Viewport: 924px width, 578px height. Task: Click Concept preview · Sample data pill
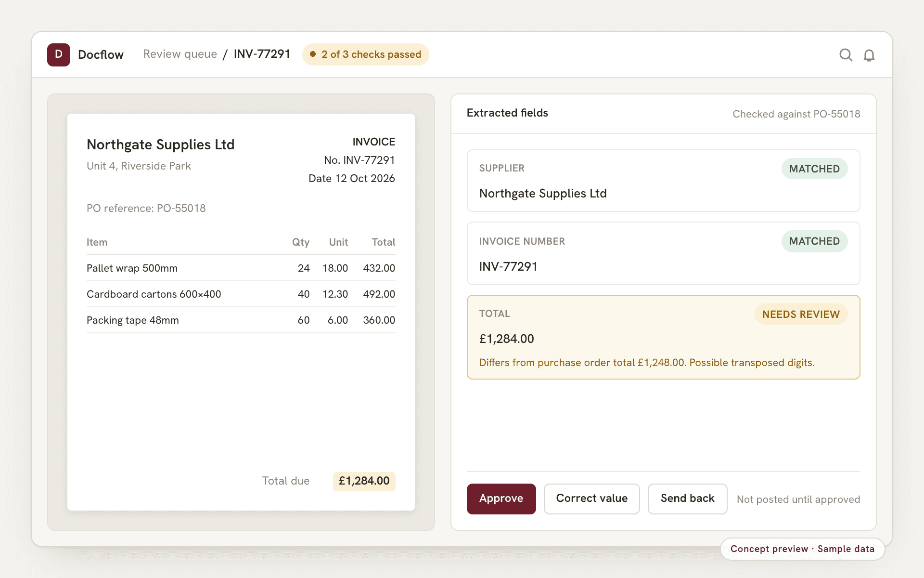pos(802,549)
